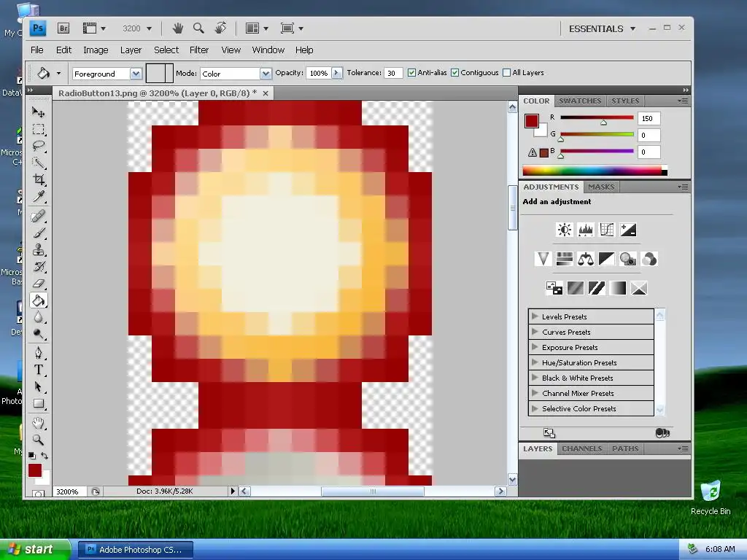Select the Eraser tool
Image resolution: width=747 pixels, height=560 pixels.
[x=38, y=284]
